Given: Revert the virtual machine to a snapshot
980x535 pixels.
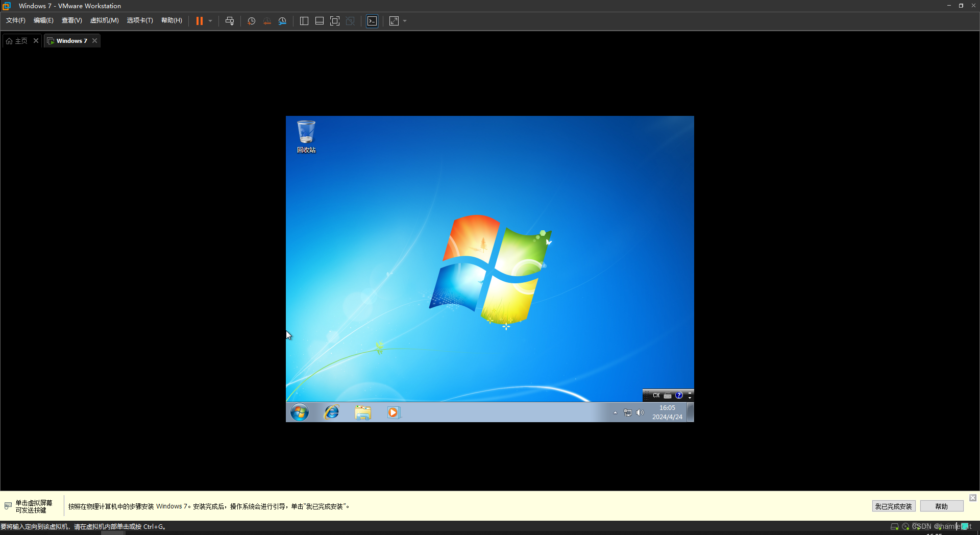Looking at the screenshot, I should tap(267, 21).
